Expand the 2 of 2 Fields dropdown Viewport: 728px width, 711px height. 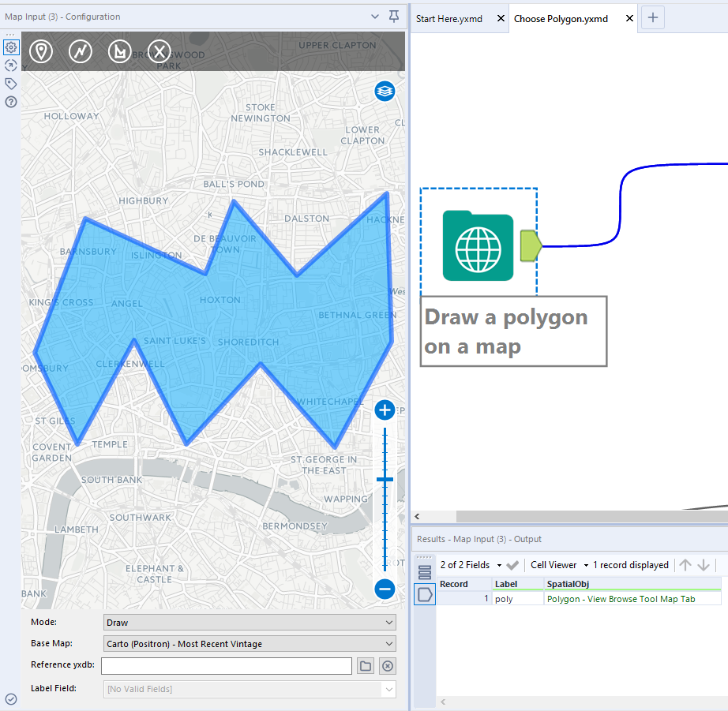pos(471,565)
